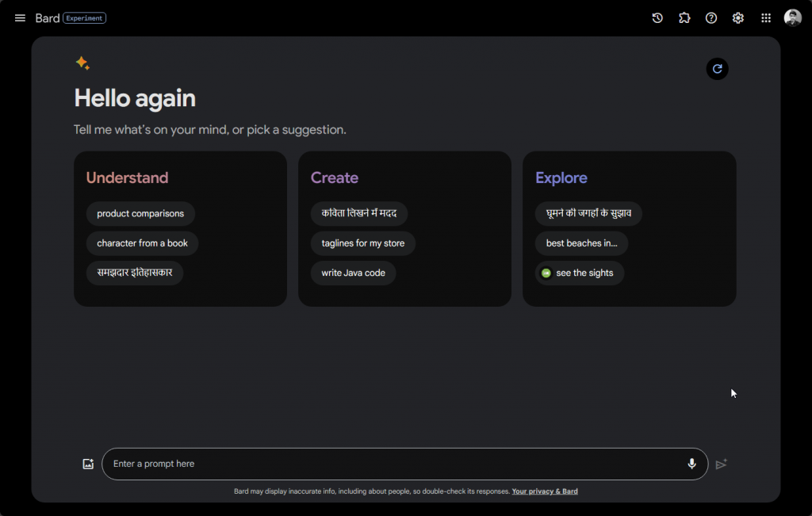Viewport: 812px width, 516px height.
Task: Select the 'see the sights' suggestion
Action: [580, 273]
